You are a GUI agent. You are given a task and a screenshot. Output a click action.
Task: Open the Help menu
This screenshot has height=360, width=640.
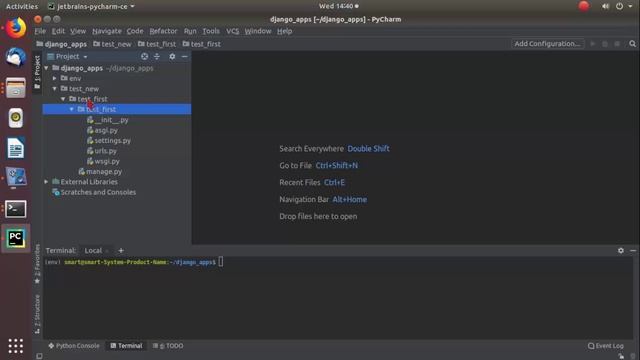[284, 31]
